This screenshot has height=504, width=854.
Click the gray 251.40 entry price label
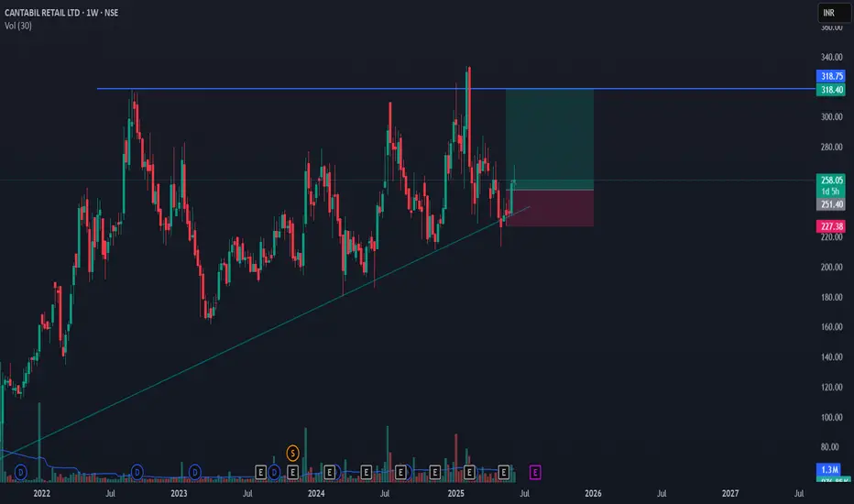831,204
